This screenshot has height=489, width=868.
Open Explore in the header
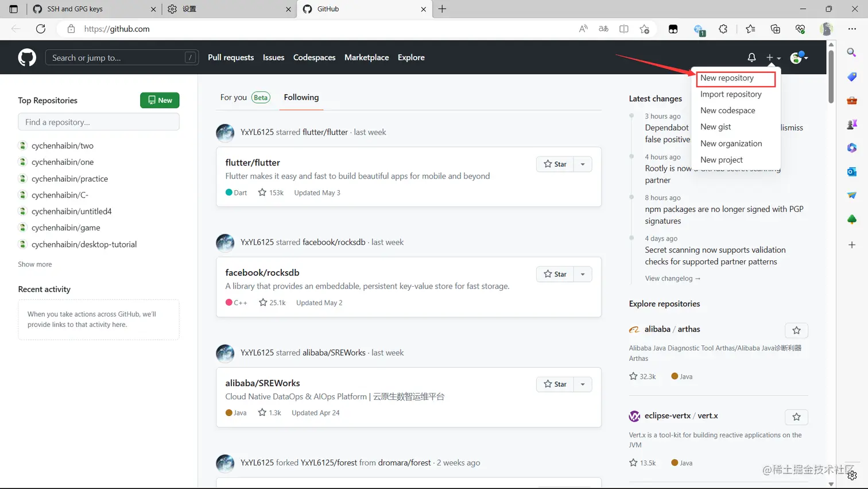411,57
